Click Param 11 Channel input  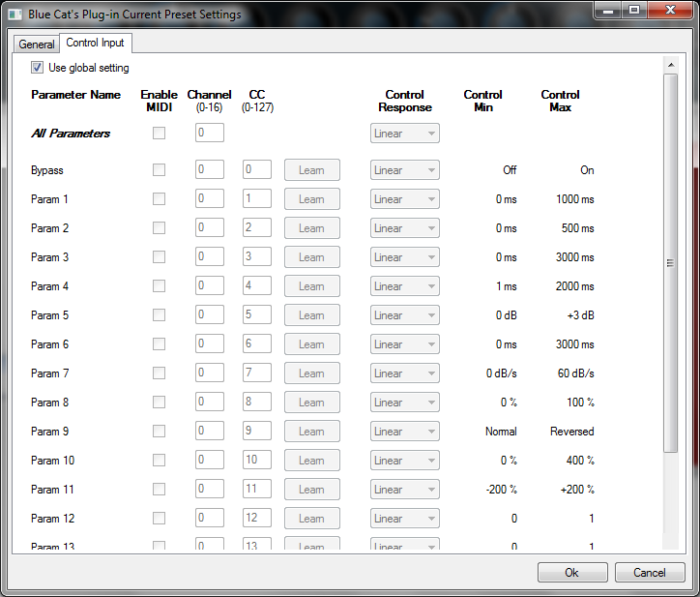(x=210, y=489)
